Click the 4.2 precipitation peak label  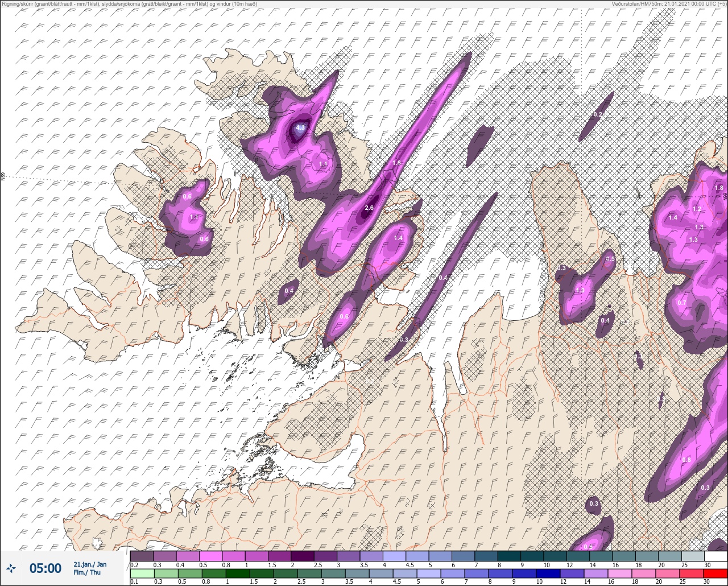click(300, 129)
